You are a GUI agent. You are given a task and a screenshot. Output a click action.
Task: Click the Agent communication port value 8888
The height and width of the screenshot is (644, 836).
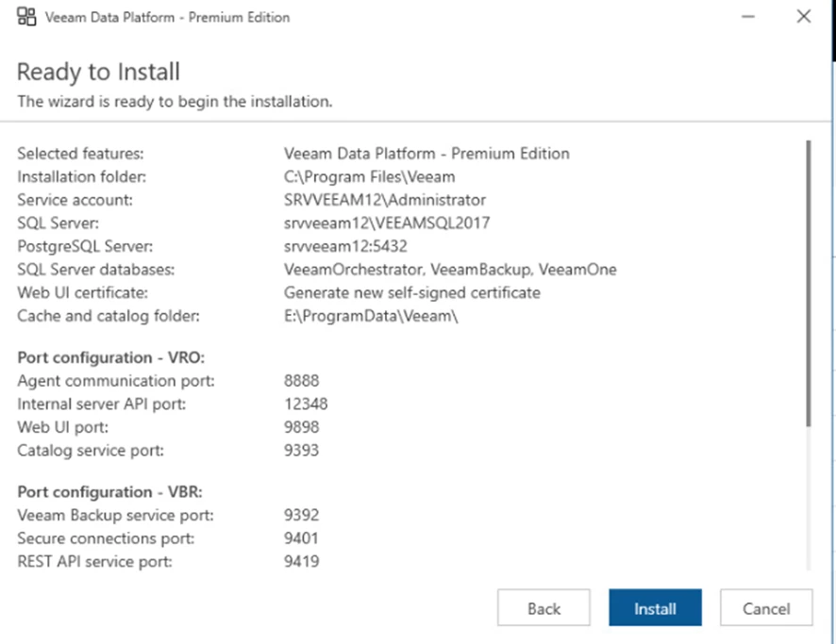pyautogui.click(x=301, y=381)
